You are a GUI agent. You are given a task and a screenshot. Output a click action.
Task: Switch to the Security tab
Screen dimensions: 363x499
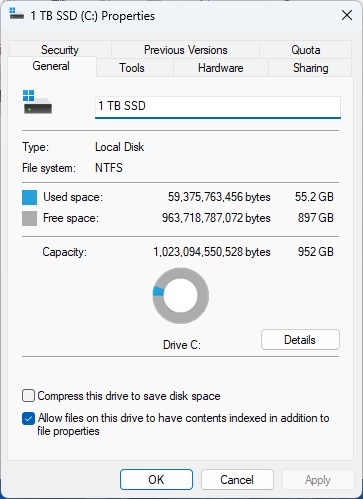(x=60, y=50)
